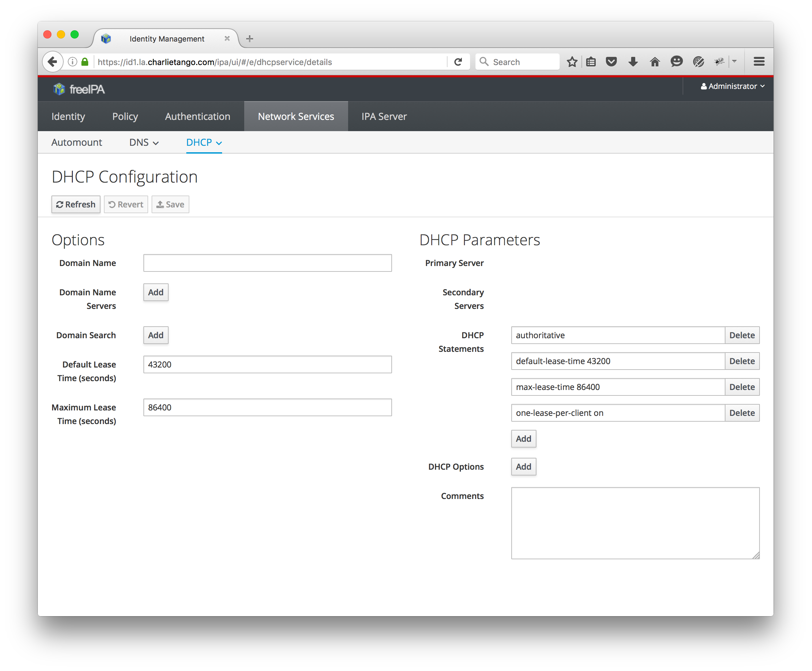Click the green padlock security icon

point(85,62)
